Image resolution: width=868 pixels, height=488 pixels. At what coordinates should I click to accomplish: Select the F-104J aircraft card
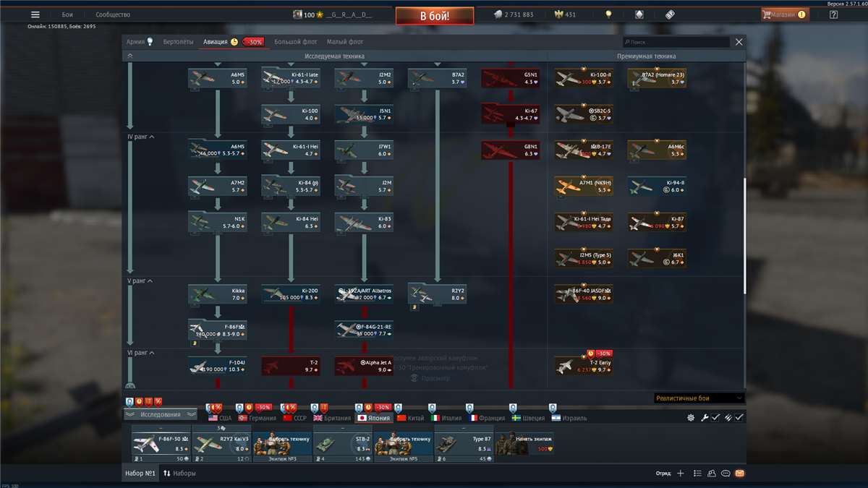tap(218, 366)
